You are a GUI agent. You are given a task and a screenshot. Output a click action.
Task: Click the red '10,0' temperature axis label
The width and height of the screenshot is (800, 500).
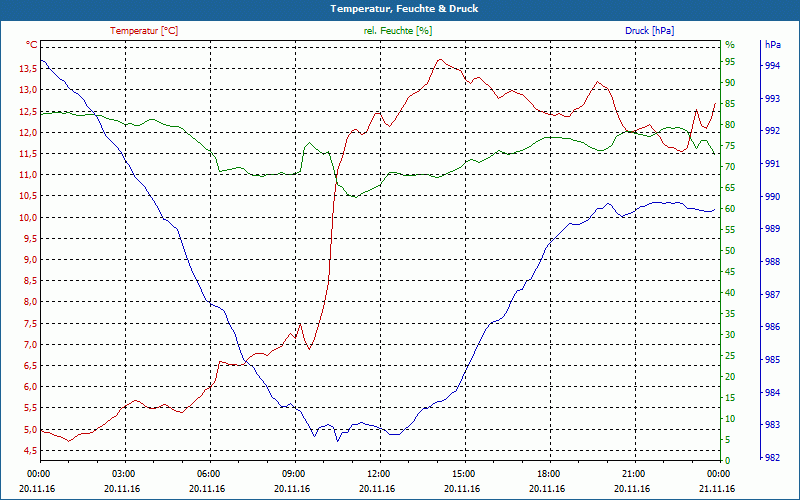pyautogui.click(x=28, y=218)
